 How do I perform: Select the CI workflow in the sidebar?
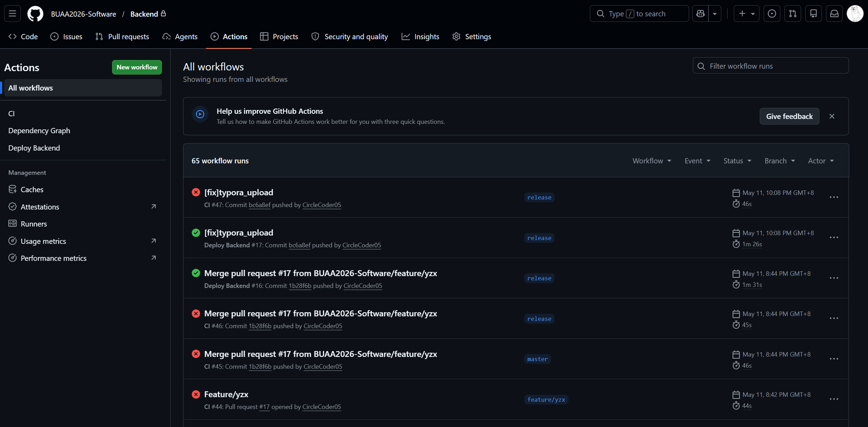(83, 113)
